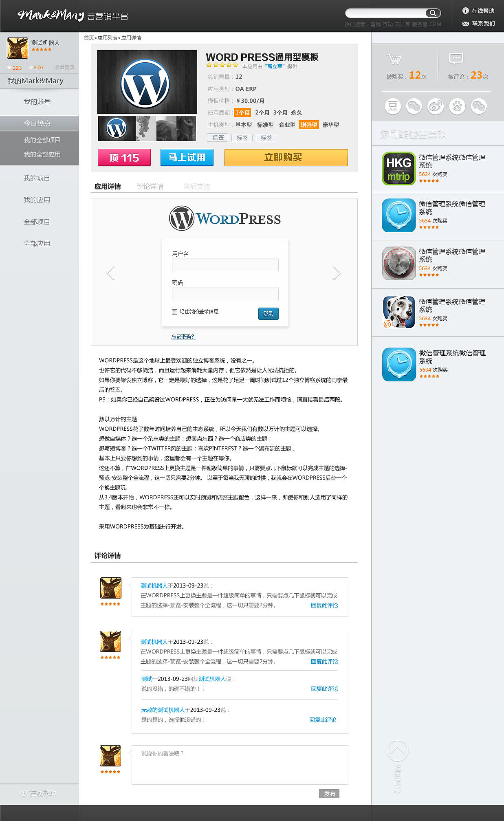Switch to the 售后支持 tab
The width and height of the screenshot is (504, 821).
click(x=197, y=186)
